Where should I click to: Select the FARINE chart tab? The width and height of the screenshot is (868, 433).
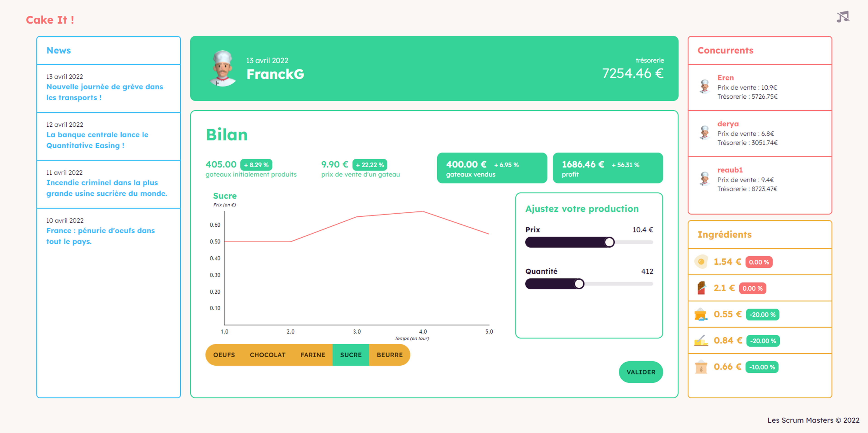coord(313,355)
